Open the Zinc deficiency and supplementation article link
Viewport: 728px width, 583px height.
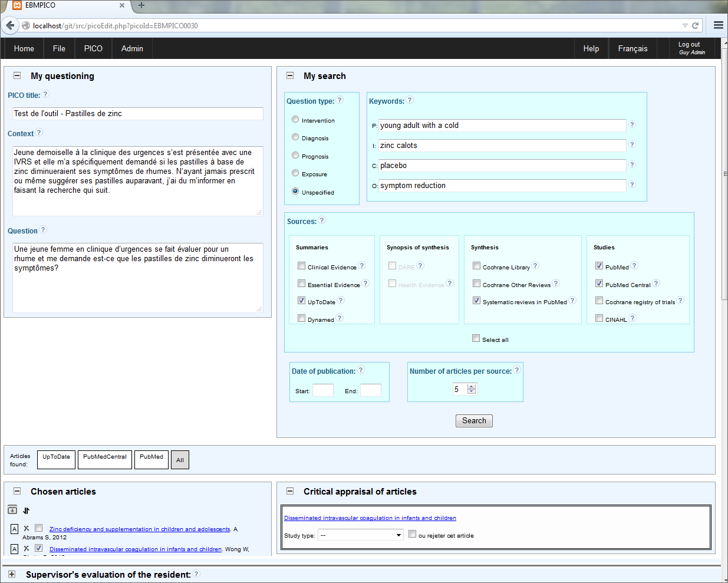[x=139, y=529]
